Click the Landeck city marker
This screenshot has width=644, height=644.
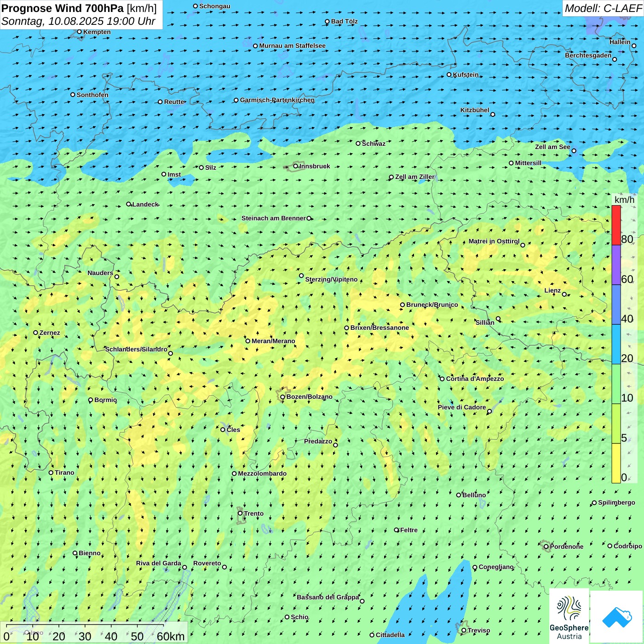click(x=129, y=204)
